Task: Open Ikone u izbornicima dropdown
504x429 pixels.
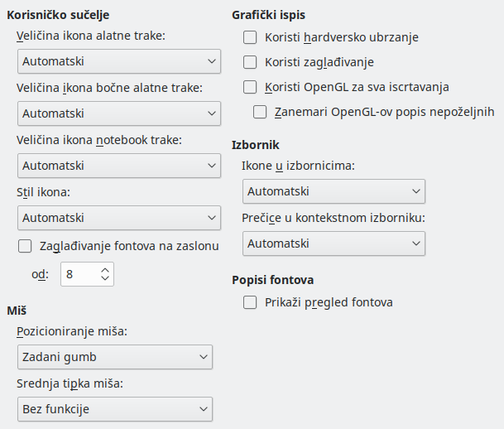Action: [x=334, y=191]
